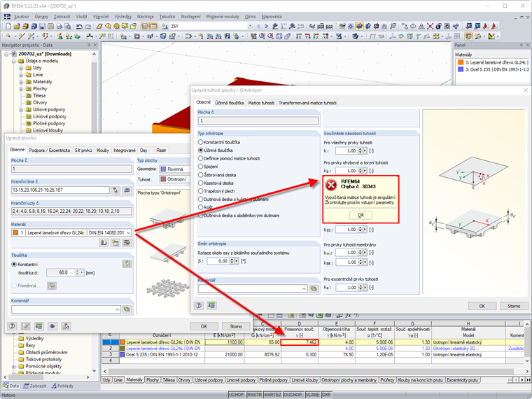Open the Materiál dropdown in Upravit plochu

pyautogui.click(x=128, y=232)
